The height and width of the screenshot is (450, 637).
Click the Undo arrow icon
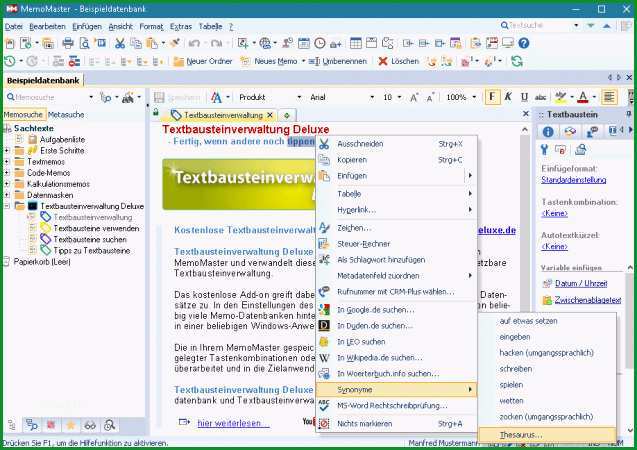click(x=194, y=43)
